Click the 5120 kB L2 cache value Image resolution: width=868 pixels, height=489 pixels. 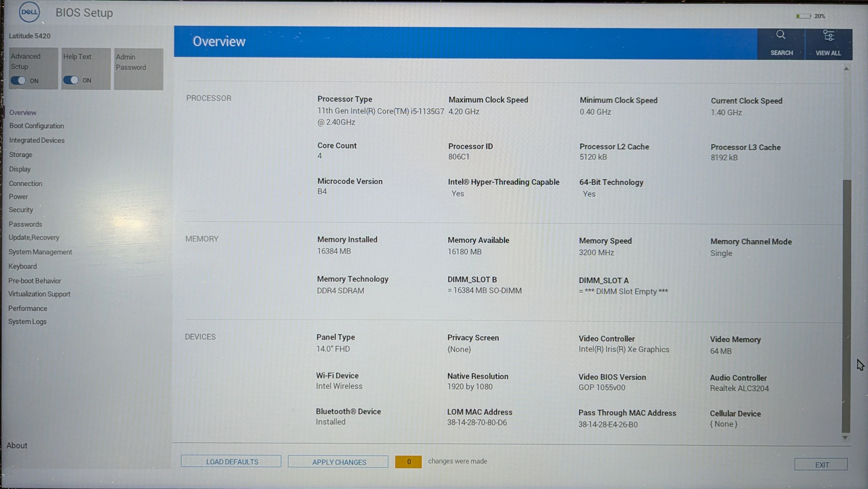click(x=593, y=157)
